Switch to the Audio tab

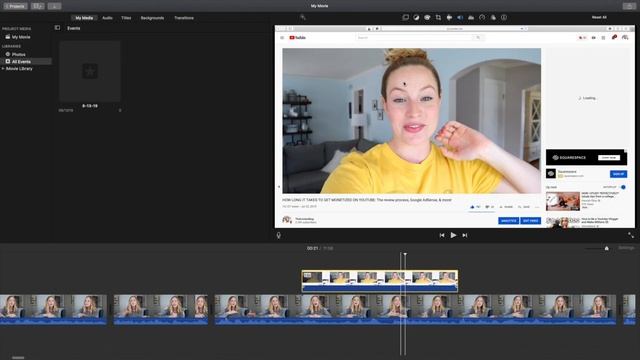coord(107,18)
